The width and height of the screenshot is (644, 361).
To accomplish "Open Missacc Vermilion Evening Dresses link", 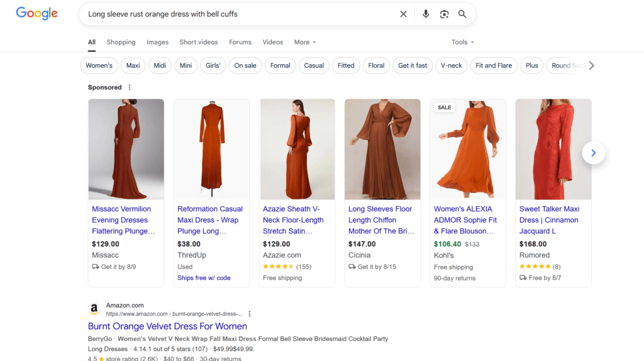I will coord(124,220).
